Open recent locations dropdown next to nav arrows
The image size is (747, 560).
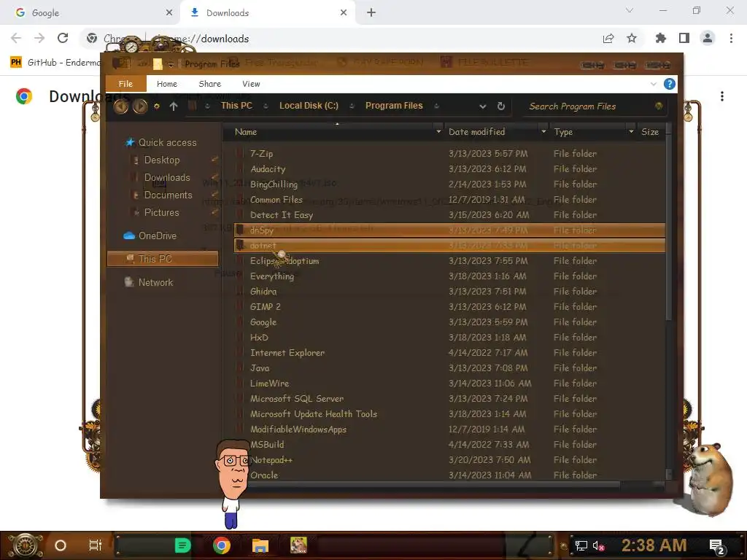click(156, 106)
